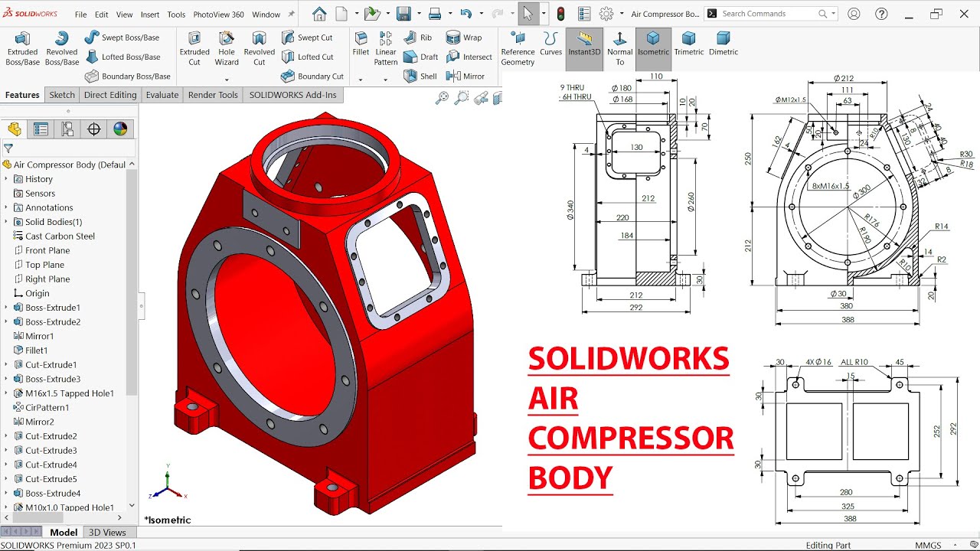Click the Boundary Cut tool
The width and height of the screenshot is (980, 551).
click(312, 77)
